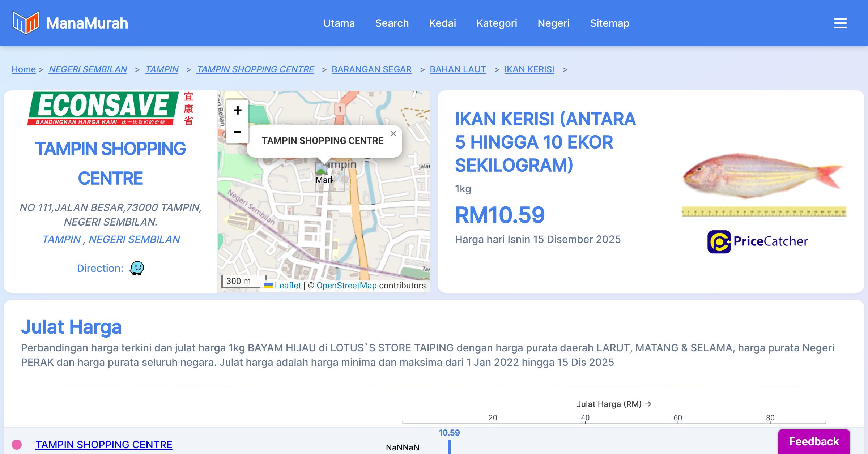The height and width of the screenshot is (454, 868).
Task: Click the BAHAN LAUT breadcrumb
Action: (x=458, y=69)
